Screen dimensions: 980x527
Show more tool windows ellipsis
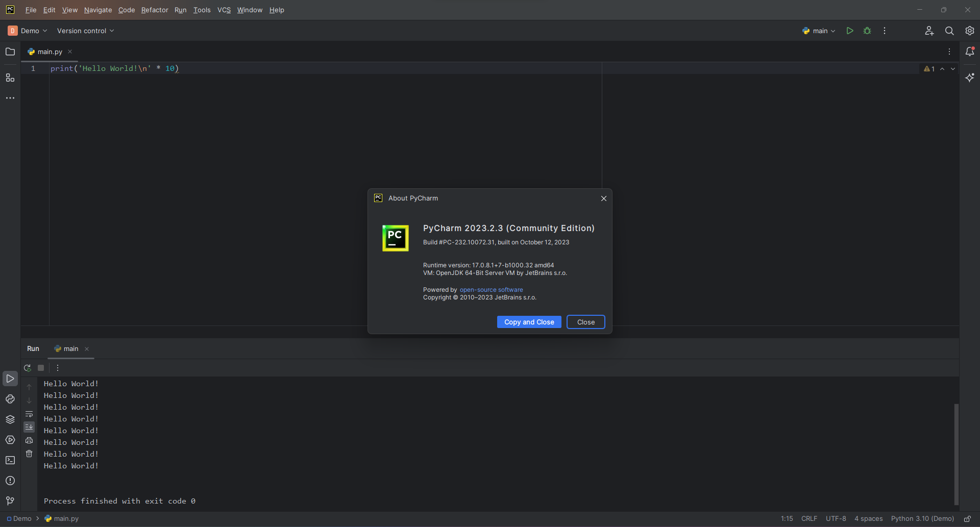coord(10,98)
